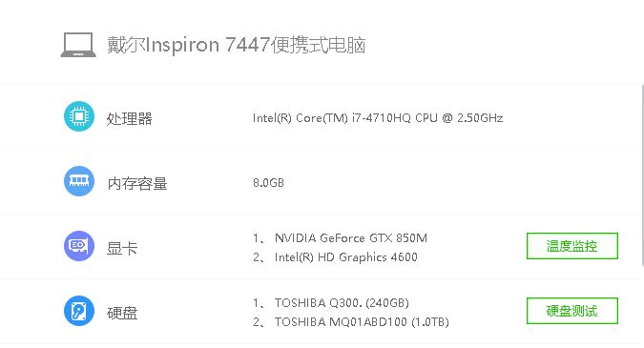Select the 处理器 label
This screenshot has width=644, height=348.
coord(130,118)
